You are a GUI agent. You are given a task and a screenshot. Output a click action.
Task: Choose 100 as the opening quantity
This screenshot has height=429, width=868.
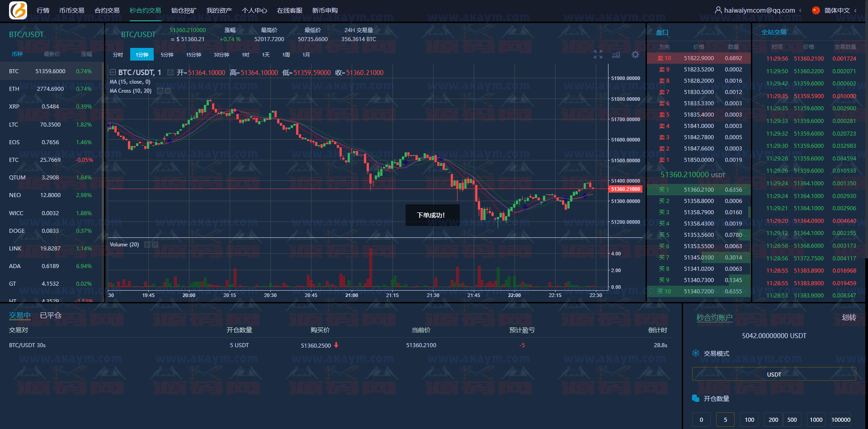pos(749,420)
